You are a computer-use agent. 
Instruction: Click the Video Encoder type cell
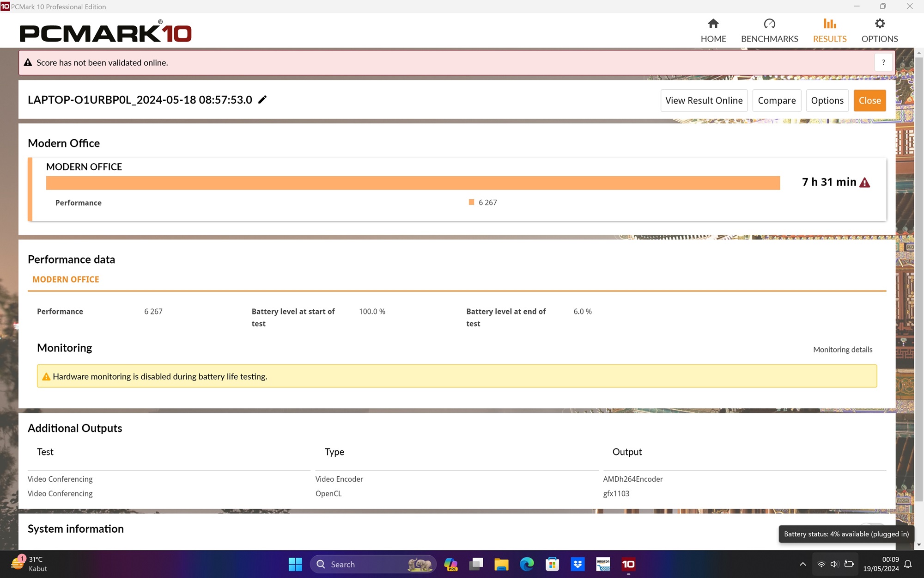(339, 479)
